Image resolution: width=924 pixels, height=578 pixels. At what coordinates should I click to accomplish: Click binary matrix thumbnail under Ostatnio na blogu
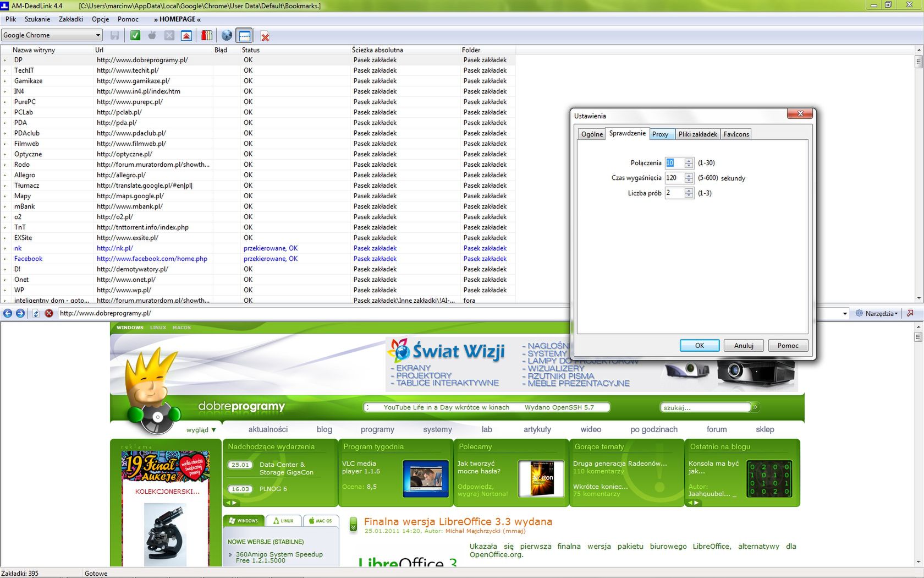coord(769,478)
